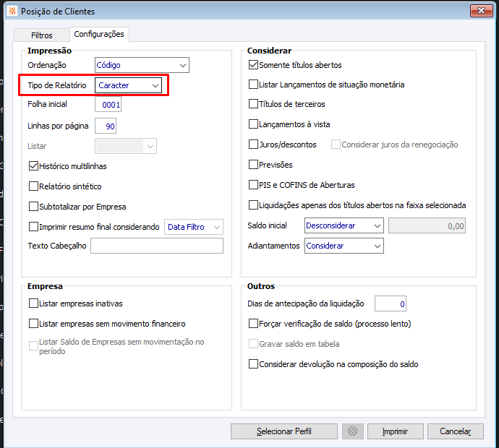Close the Posição de Clientes window

click(x=481, y=12)
